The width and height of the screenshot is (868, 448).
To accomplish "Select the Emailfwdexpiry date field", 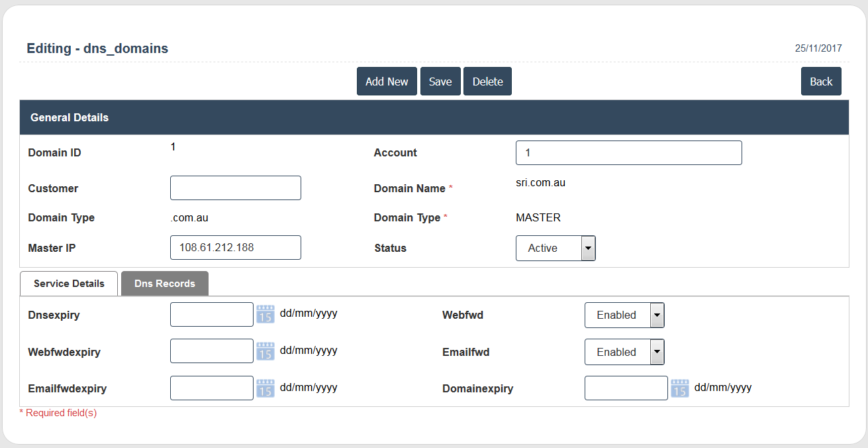I will 211,388.
